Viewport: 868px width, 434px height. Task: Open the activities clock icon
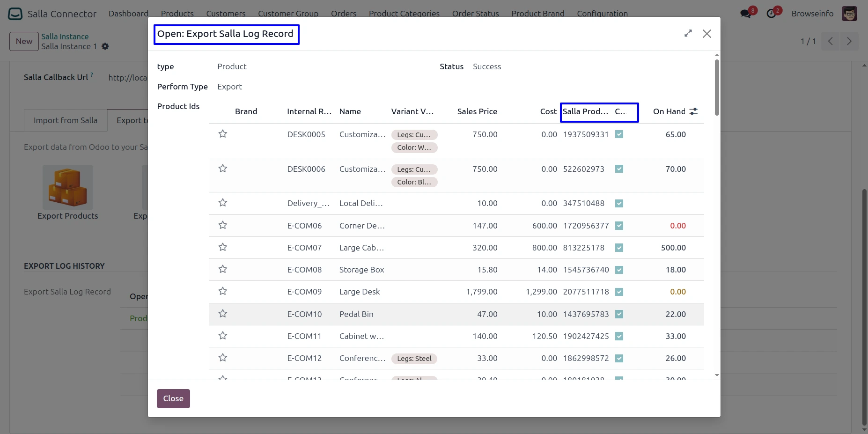click(x=771, y=14)
